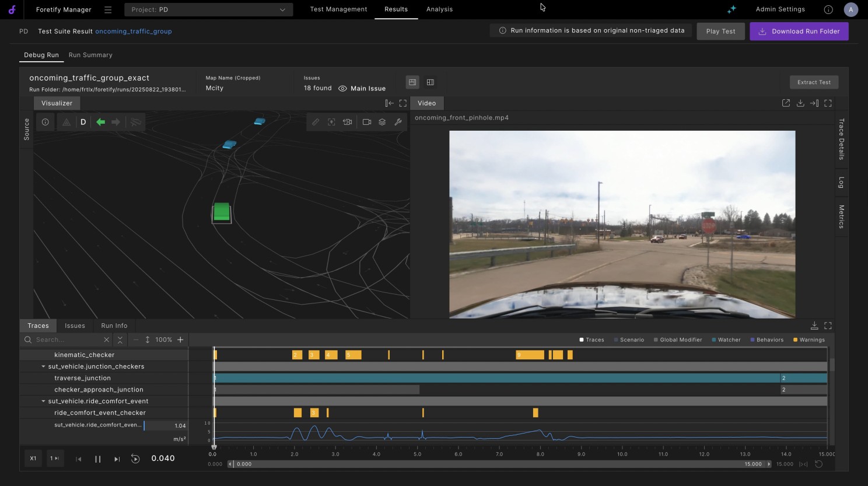This screenshot has height=486, width=868.
Task: Open the Issues tab in bottom panel
Action: coord(75,326)
